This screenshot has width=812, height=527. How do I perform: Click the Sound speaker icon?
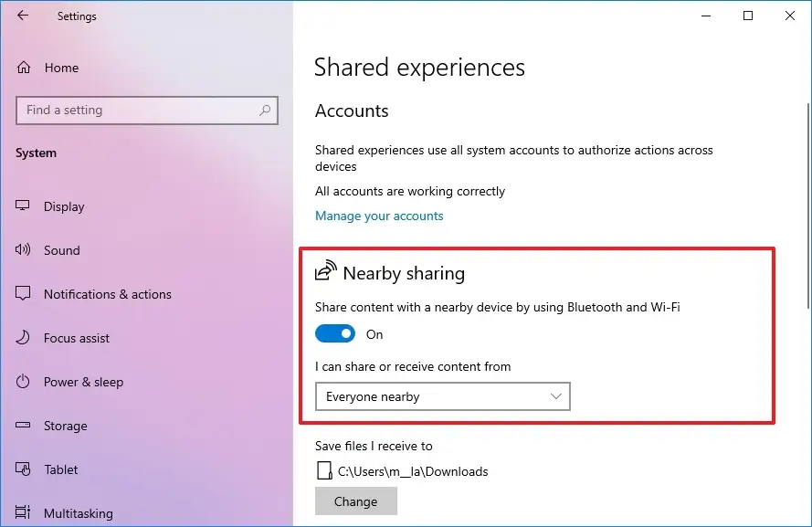click(24, 250)
